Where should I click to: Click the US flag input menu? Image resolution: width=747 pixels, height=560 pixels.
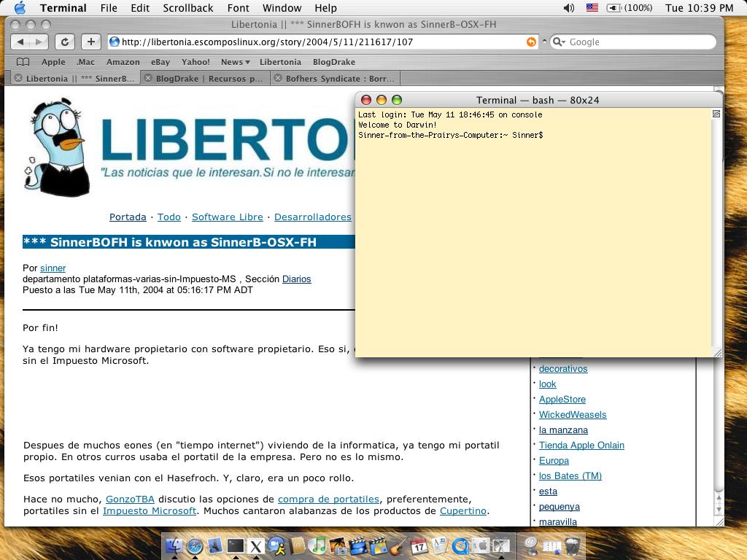click(592, 7)
